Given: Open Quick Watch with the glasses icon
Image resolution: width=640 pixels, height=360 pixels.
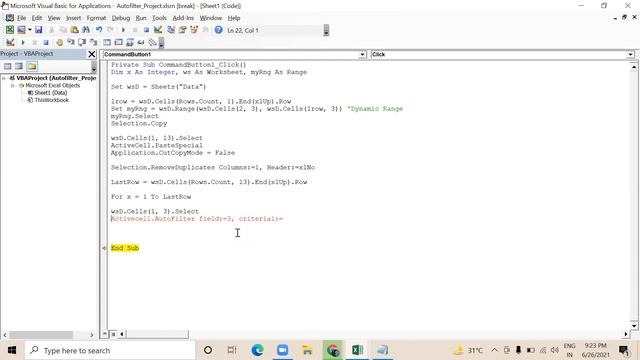Looking at the screenshot, I should pos(141,42).
